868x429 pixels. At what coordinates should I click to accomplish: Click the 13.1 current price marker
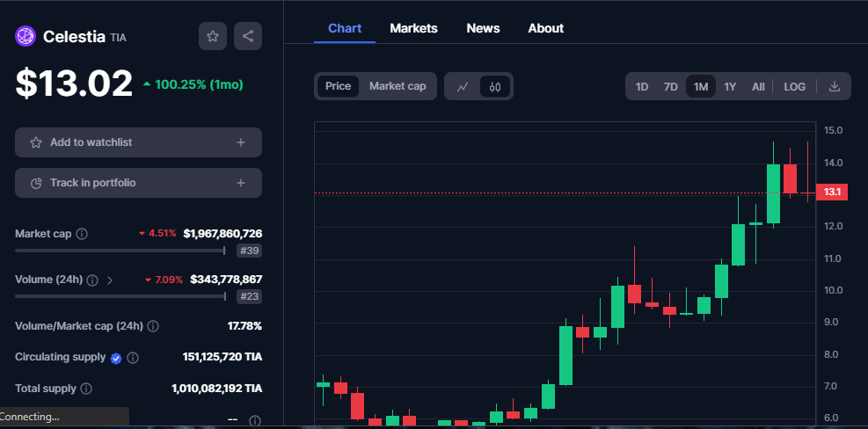(832, 192)
